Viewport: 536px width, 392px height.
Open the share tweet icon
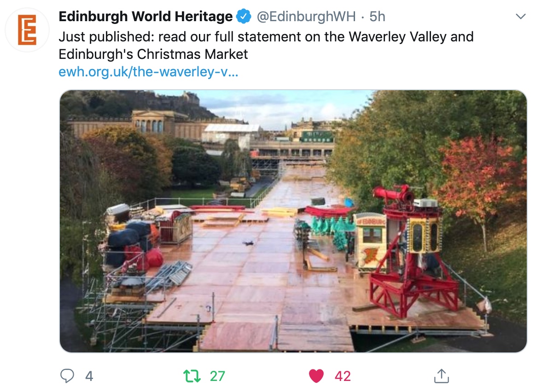pos(441,375)
